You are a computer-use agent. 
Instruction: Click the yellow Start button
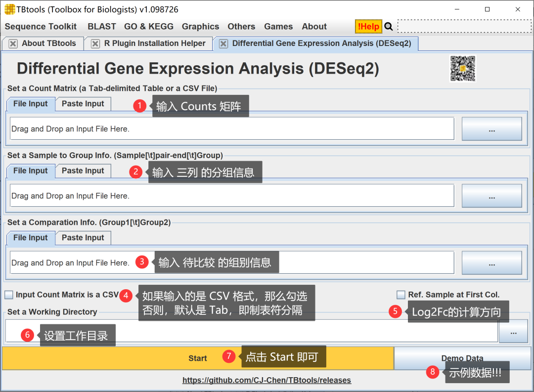pyautogui.click(x=198, y=358)
